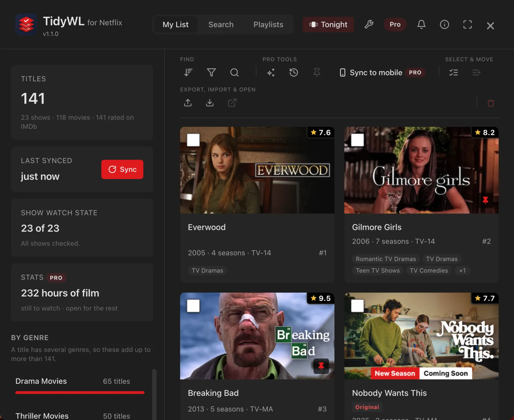Click the Romantic TV Dramas tag
Viewport: 514px width, 420px height.
pyautogui.click(x=386, y=259)
